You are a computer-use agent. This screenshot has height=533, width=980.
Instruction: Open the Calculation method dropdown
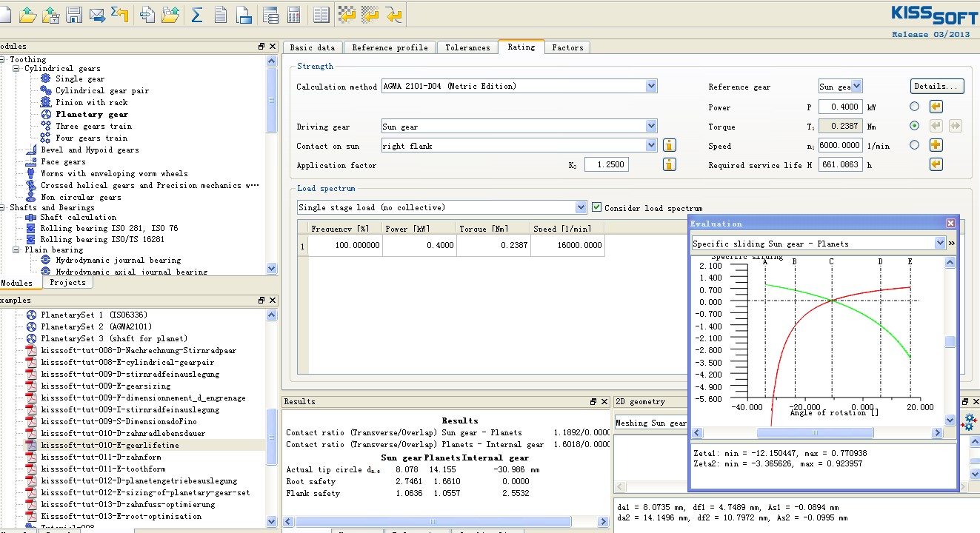tap(519, 86)
